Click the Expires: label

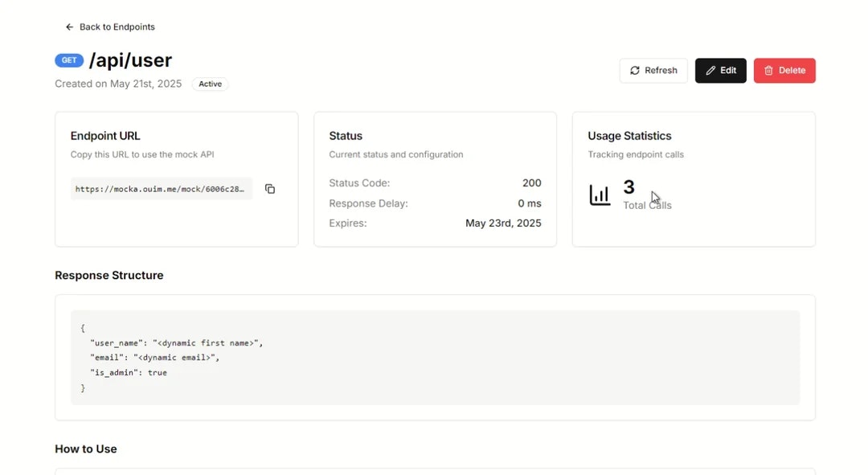[348, 223]
